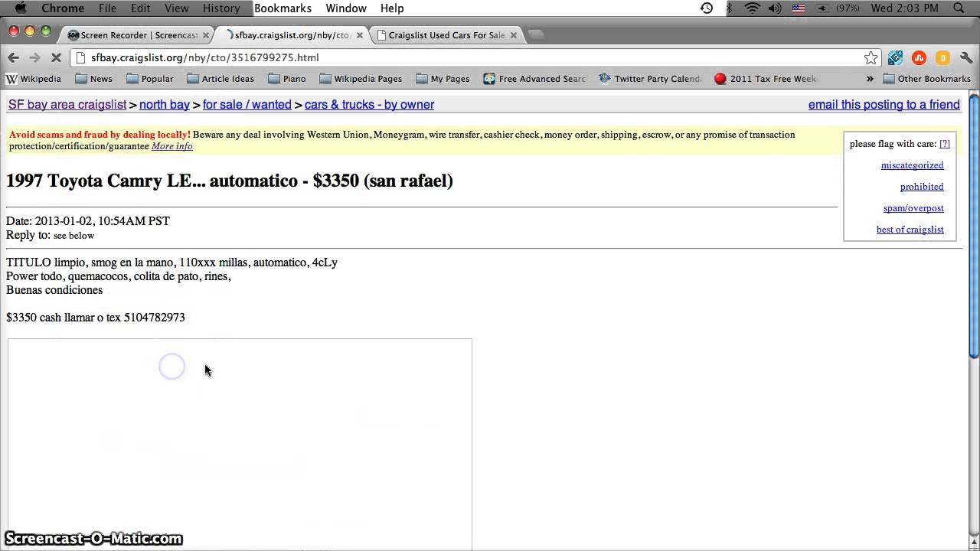Show hidden bookmarks with the chevron

pyautogui.click(x=870, y=79)
